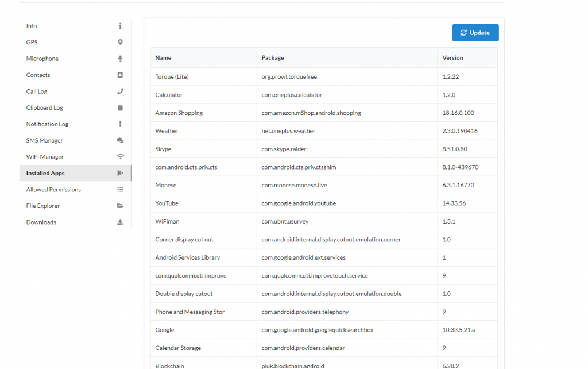This screenshot has width=588, height=369.
Task: Click the Downloads arrow icon
Action: point(120,222)
